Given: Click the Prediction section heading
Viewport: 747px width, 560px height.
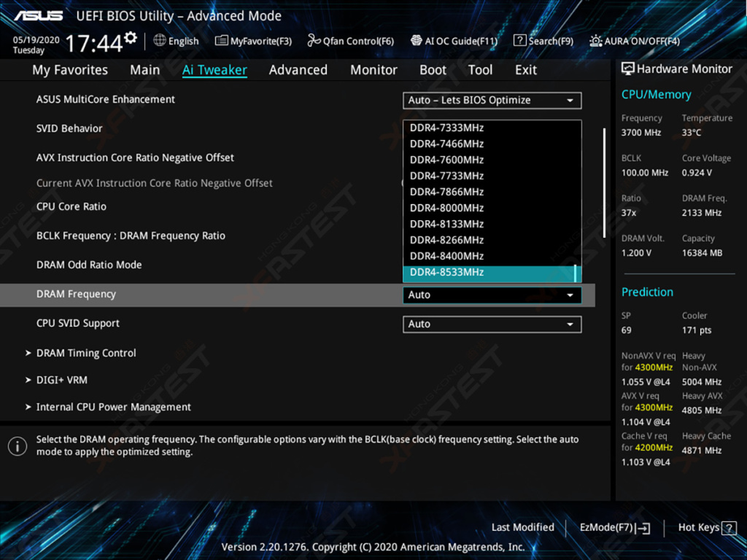Looking at the screenshot, I should [647, 292].
